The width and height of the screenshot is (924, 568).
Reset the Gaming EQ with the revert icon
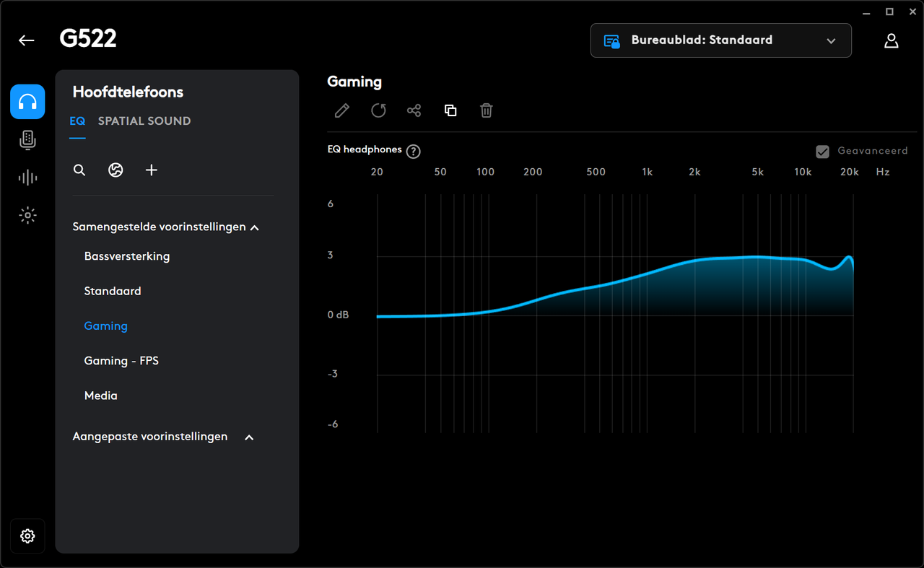click(x=378, y=110)
